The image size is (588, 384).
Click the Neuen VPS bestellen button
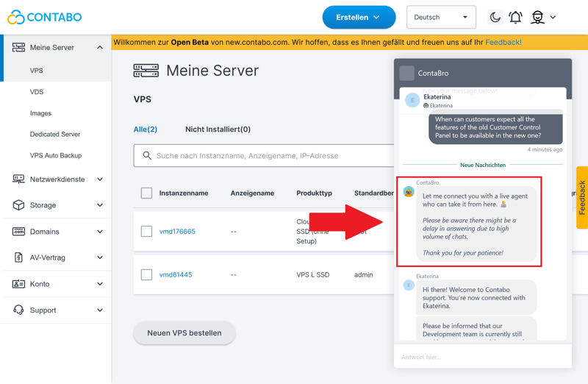(x=184, y=333)
